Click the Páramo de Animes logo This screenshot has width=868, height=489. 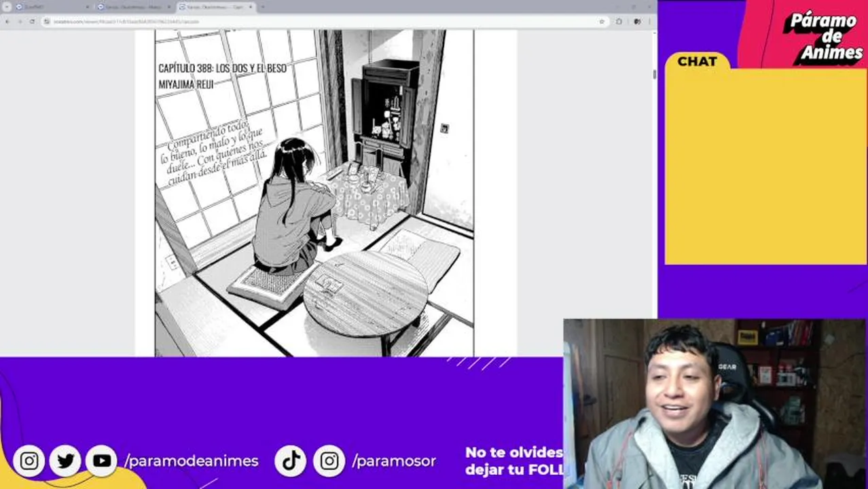click(x=823, y=37)
